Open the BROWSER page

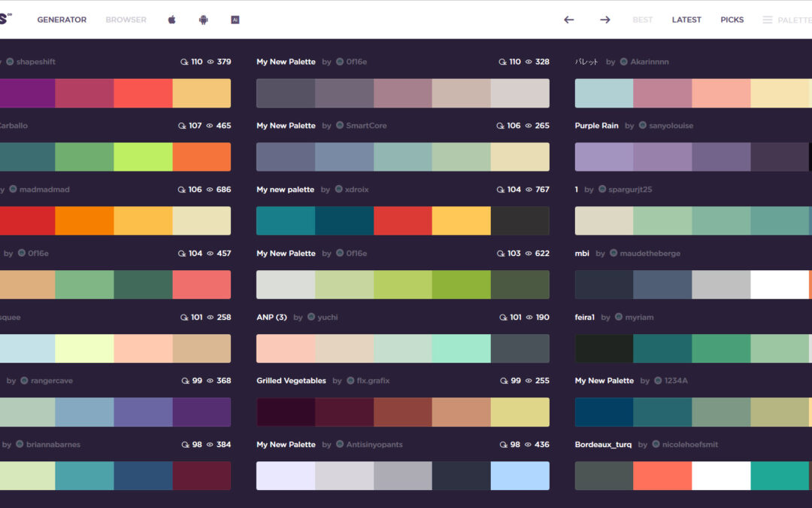point(126,20)
